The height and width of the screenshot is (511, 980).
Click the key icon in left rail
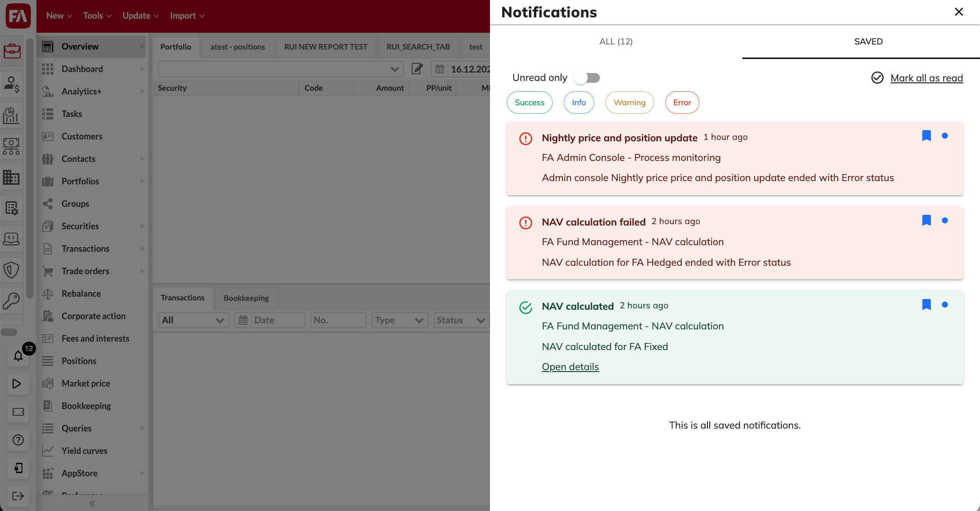click(12, 301)
